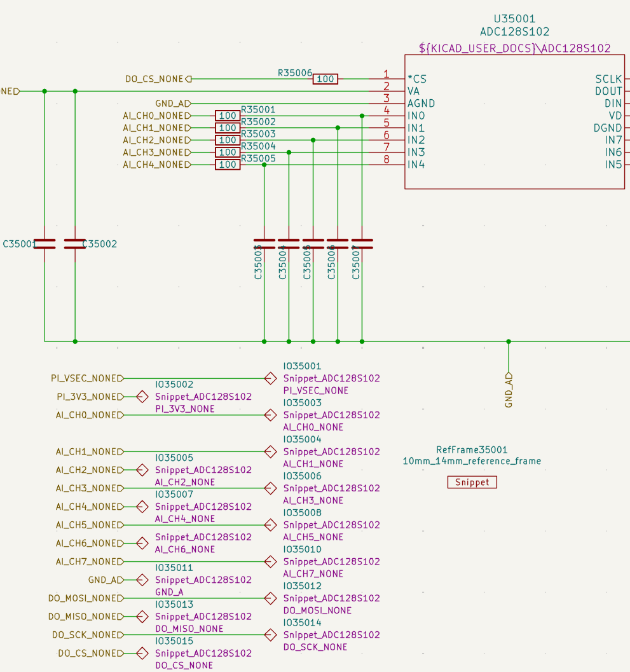Select the R35005 resistor symbol on the AI_CH4 line

tap(228, 165)
